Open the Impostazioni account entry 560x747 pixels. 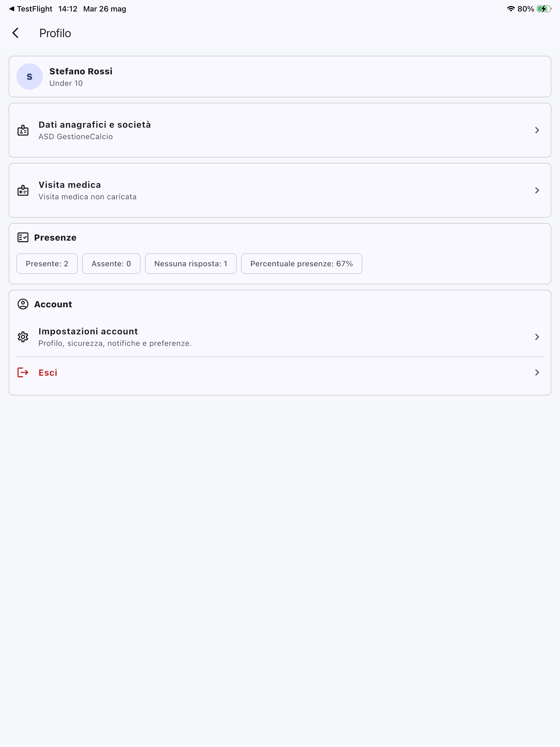280,337
